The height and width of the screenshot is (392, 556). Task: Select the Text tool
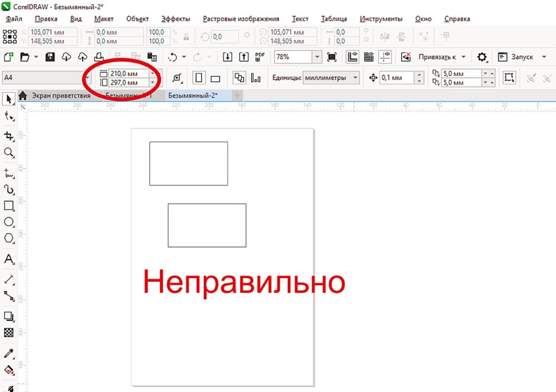pos(9,260)
